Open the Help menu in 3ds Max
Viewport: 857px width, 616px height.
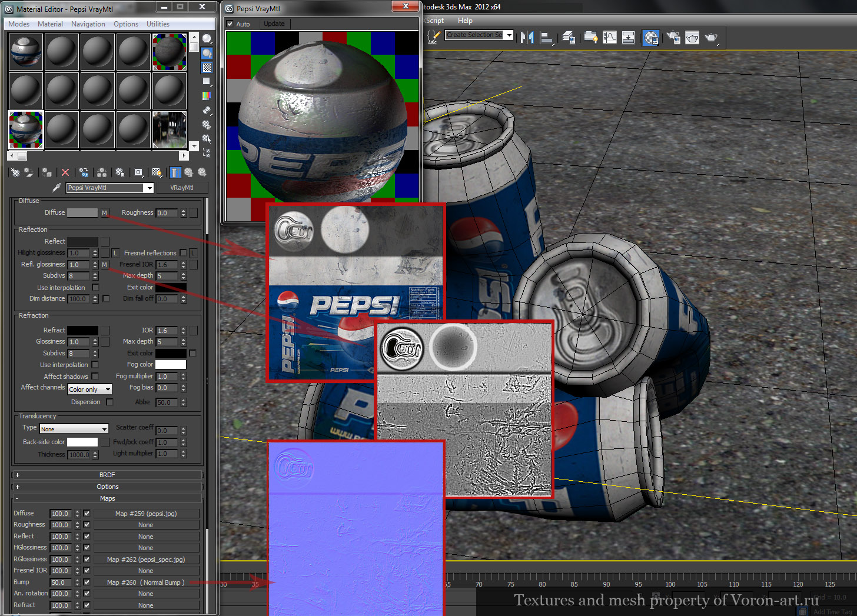pos(465,21)
